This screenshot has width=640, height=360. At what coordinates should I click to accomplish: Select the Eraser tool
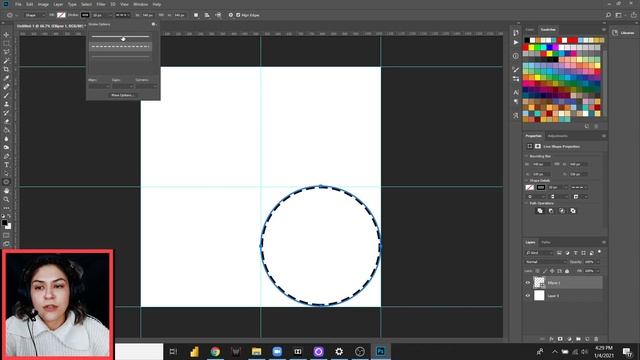coord(6,121)
